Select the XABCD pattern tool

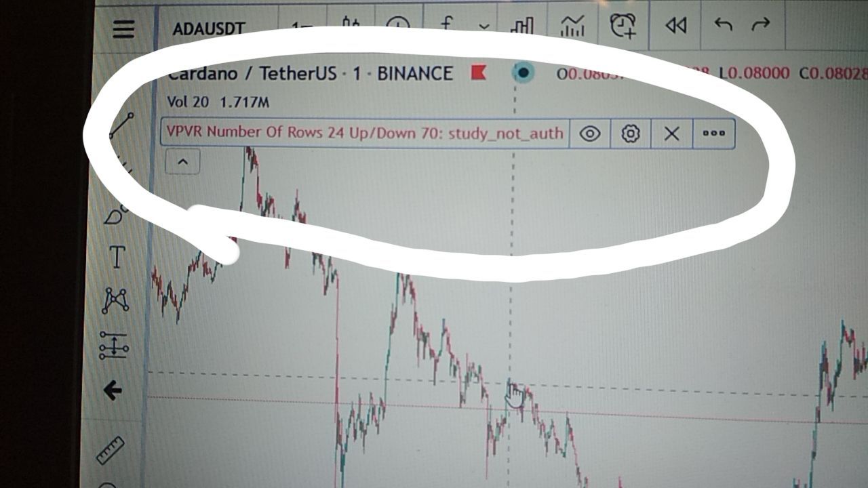[115, 300]
